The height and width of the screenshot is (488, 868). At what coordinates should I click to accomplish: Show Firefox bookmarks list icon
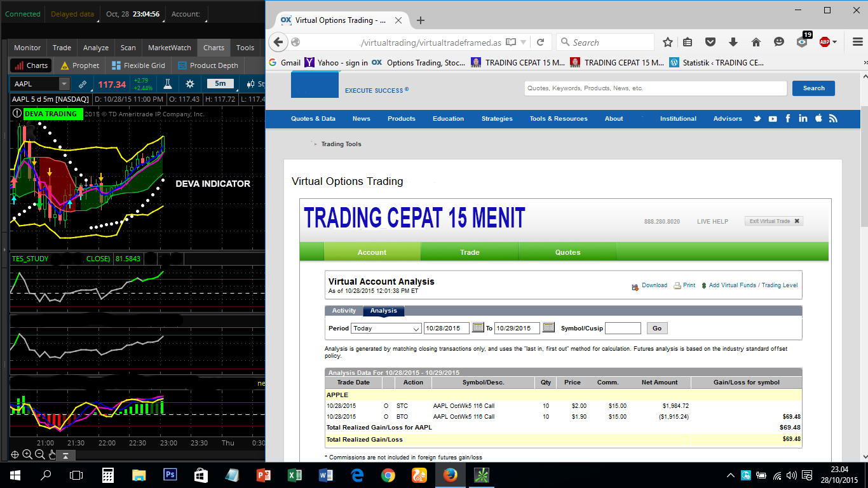[x=688, y=42]
